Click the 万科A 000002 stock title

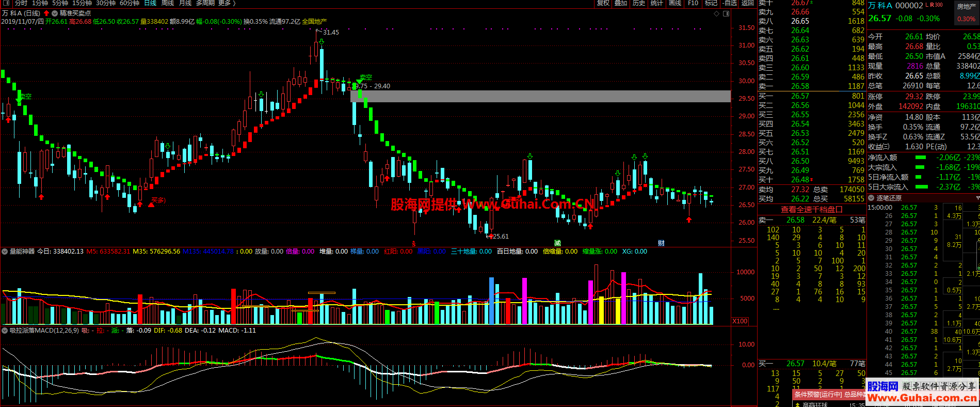pos(895,6)
